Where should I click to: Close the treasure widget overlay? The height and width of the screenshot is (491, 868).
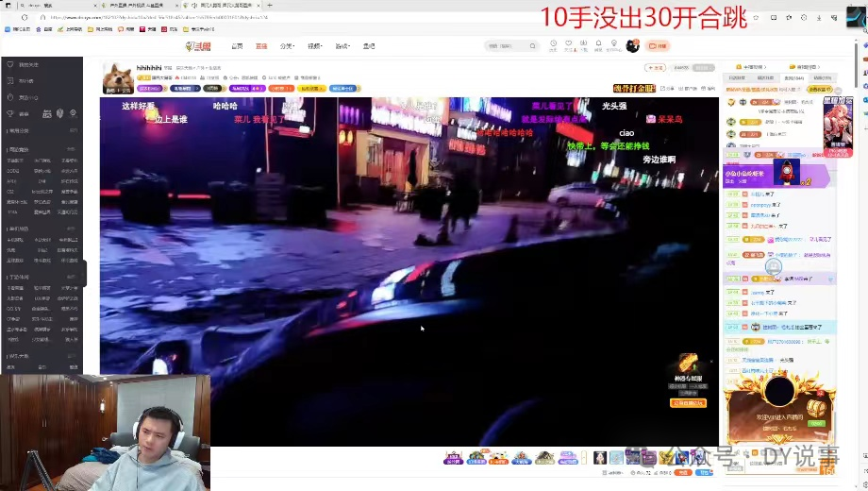point(711,362)
